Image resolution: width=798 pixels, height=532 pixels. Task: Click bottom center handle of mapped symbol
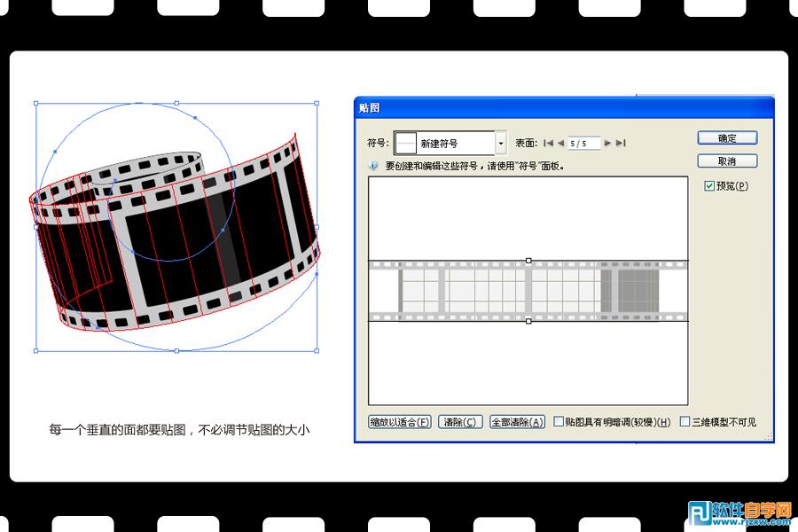pyautogui.click(x=528, y=321)
